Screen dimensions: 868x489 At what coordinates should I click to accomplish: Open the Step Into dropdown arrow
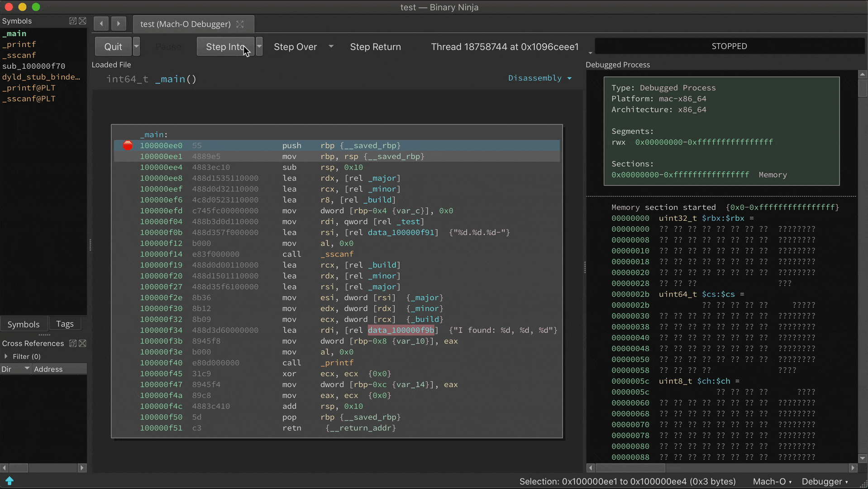pos(259,47)
